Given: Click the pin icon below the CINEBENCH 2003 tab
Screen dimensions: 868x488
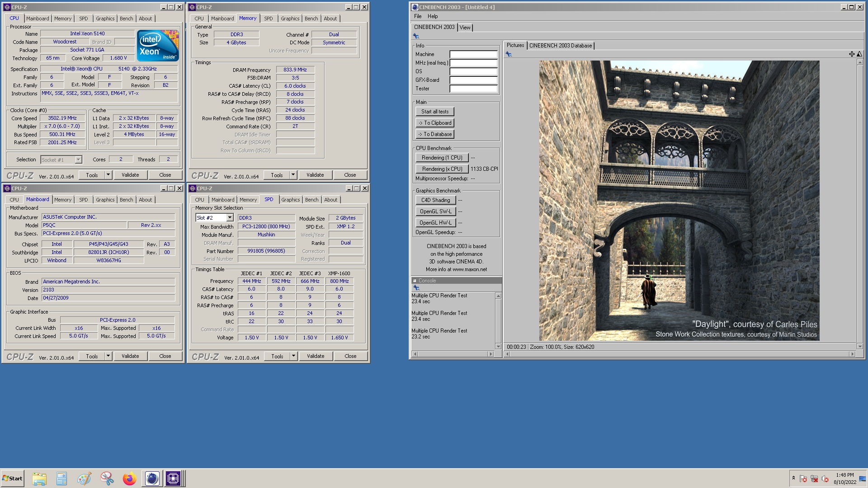Looking at the screenshot, I should point(416,36).
